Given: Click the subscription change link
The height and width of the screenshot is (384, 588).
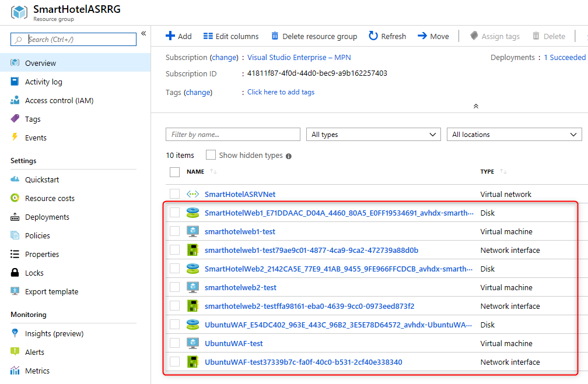Looking at the screenshot, I should tap(224, 57).
